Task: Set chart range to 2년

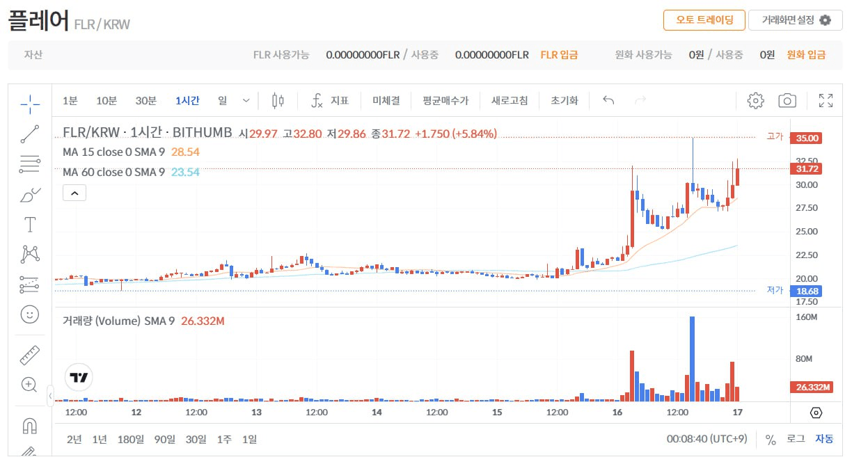Action: click(74, 439)
